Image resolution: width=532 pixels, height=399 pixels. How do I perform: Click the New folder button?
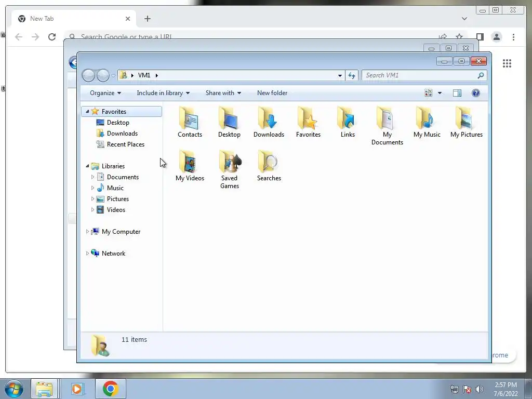tap(272, 93)
